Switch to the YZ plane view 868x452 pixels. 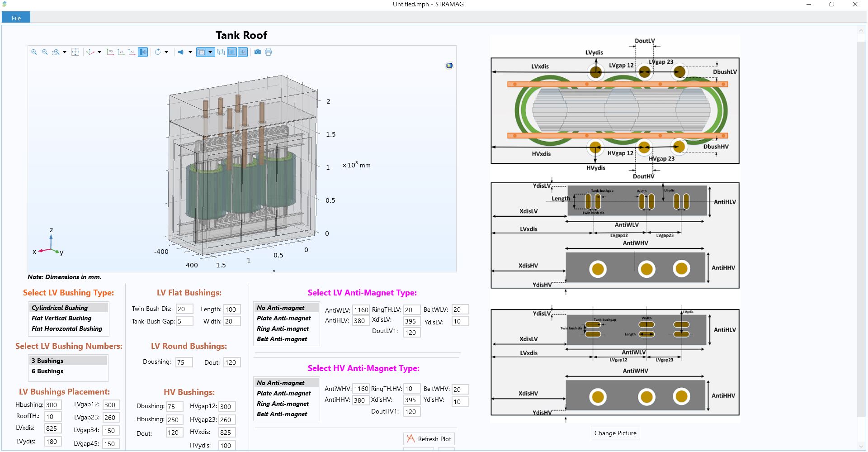pyautogui.click(x=121, y=52)
